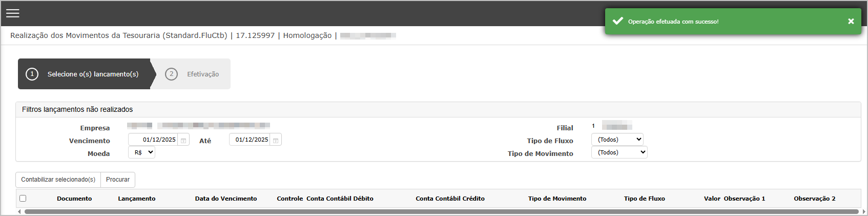Dismiss the success notification with X
868x216 pixels.
click(x=851, y=21)
